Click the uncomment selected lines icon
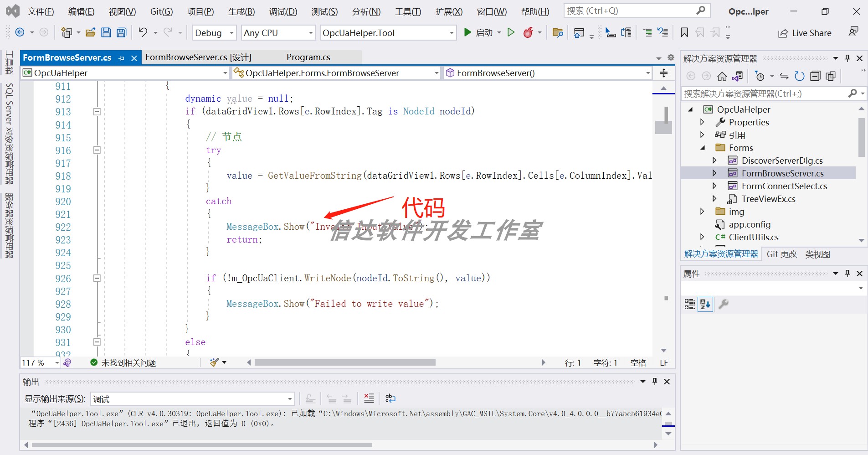868x455 pixels. pos(663,32)
